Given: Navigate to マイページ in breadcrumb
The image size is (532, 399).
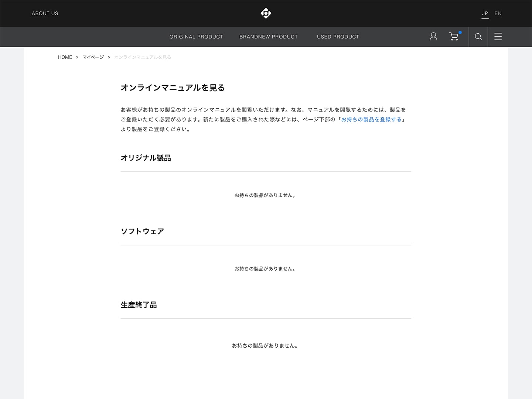Looking at the screenshot, I should pos(93,57).
